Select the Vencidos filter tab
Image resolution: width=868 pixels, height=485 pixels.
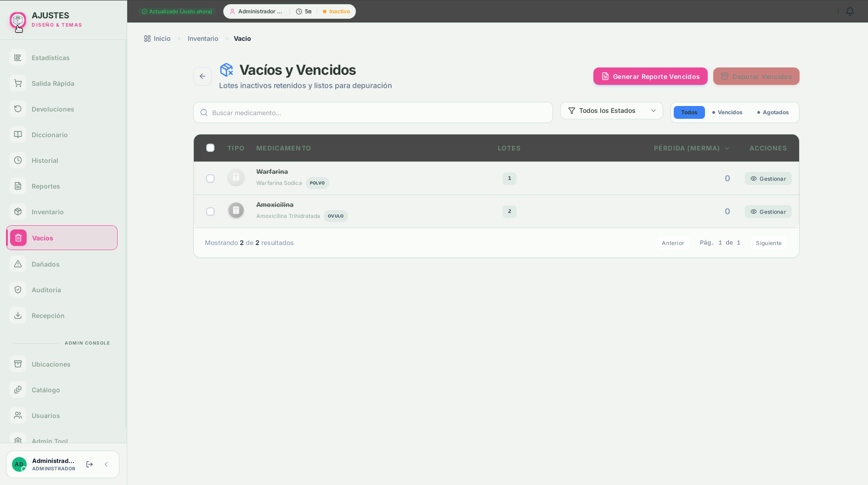click(727, 112)
